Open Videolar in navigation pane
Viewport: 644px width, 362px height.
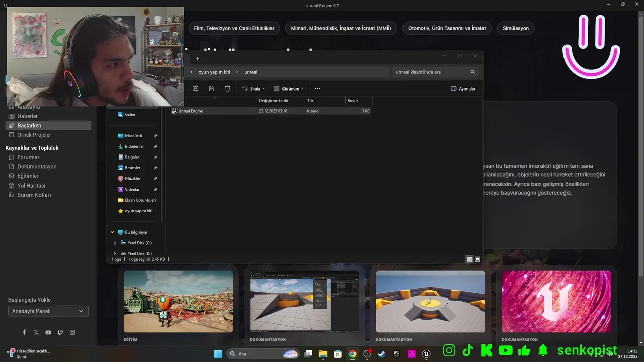[x=132, y=190]
